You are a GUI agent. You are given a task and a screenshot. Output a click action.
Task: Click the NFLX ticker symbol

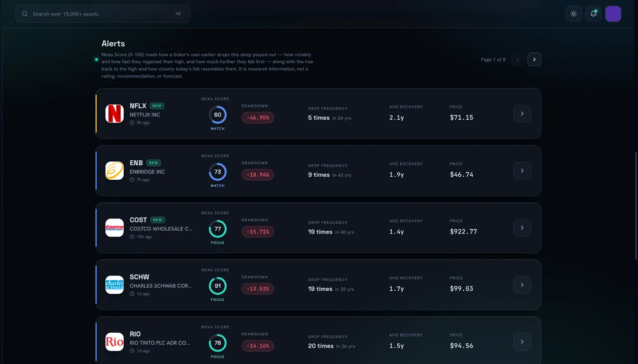click(138, 106)
